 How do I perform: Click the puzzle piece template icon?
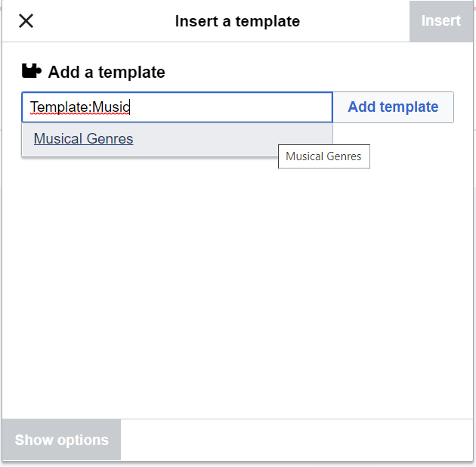(32, 72)
